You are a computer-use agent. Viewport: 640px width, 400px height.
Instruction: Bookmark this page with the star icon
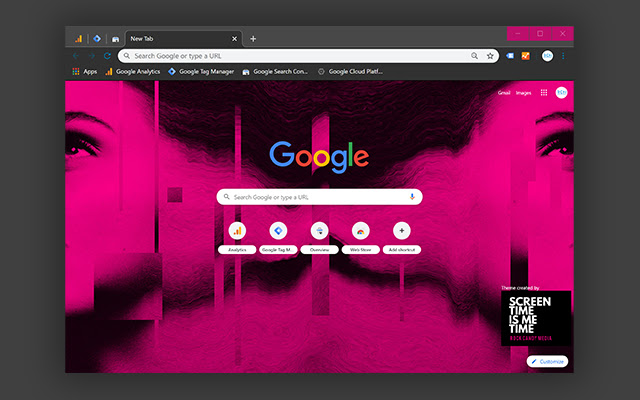[490, 56]
